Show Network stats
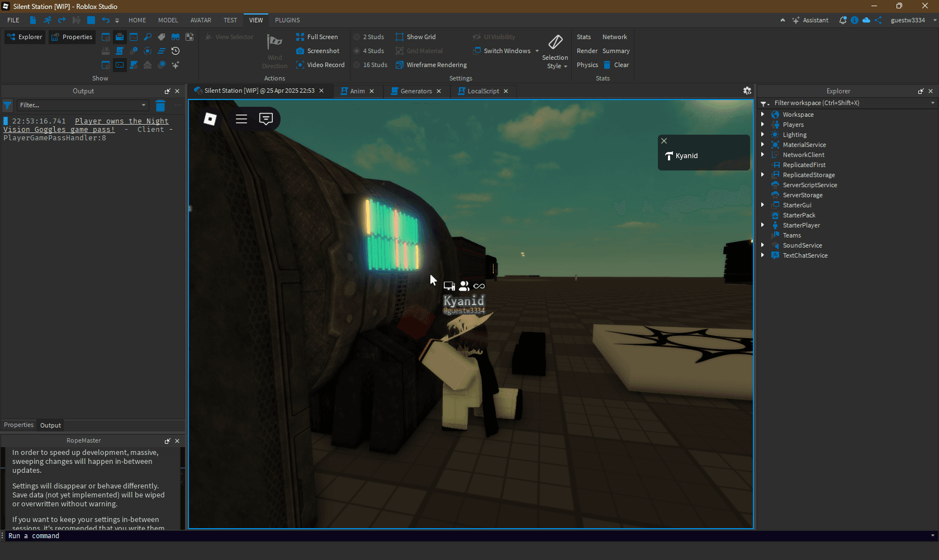Image resolution: width=939 pixels, height=560 pixels. point(615,37)
